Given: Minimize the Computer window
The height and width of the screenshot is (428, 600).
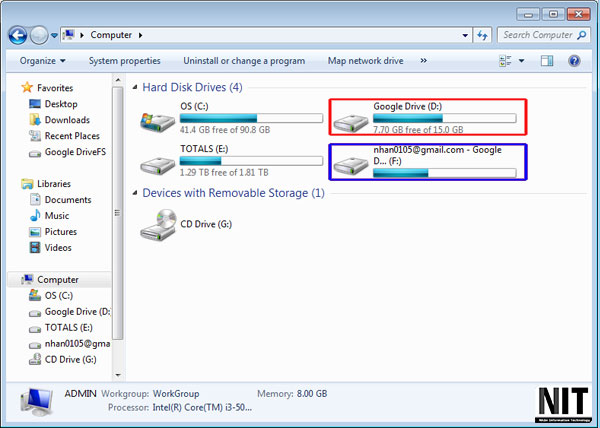Looking at the screenshot, I should coord(528,15).
